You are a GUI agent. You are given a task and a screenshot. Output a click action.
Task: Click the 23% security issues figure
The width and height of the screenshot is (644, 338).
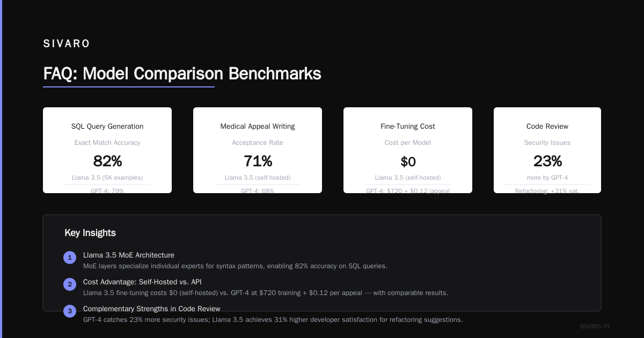click(x=547, y=161)
